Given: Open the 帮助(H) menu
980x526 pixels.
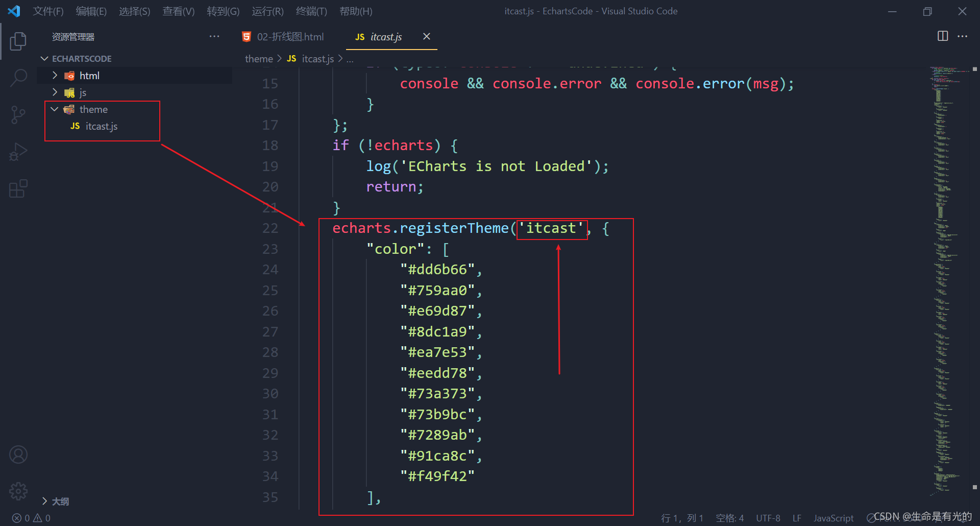Looking at the screenshot, I should point(356,11).
